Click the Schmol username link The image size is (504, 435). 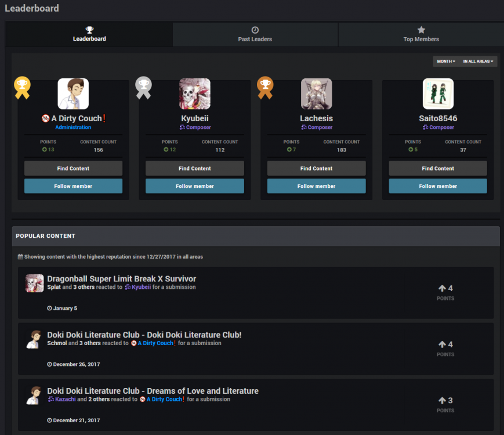[57, 343]
